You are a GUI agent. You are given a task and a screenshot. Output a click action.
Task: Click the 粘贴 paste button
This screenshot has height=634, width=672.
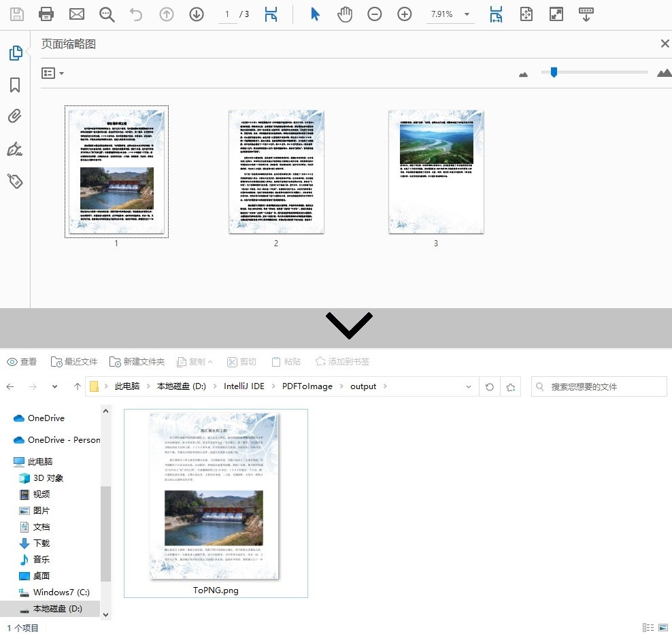coord(286,362)
